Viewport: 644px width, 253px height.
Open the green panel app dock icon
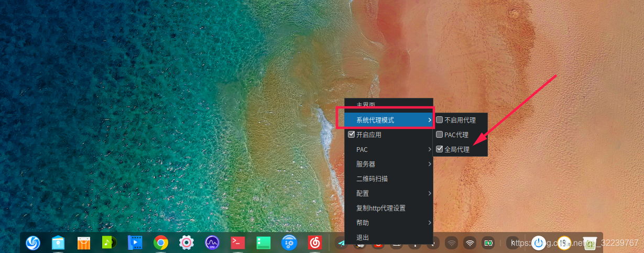click(263, 243)
